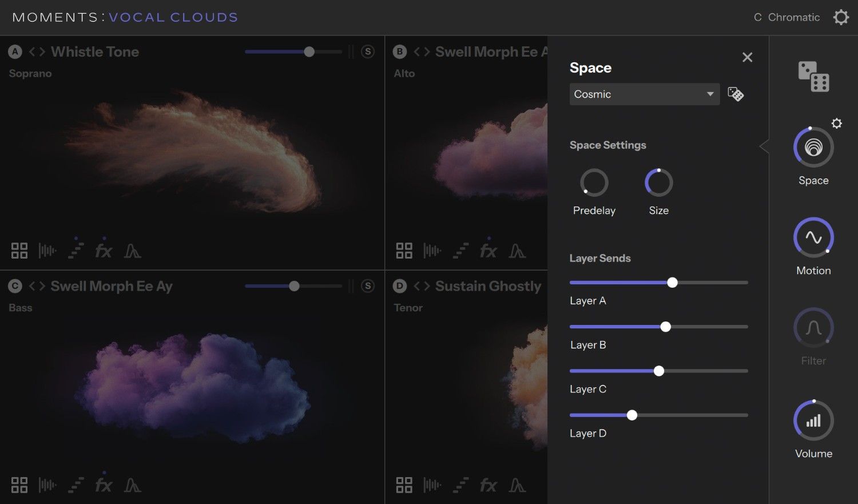Image resolution: width=858 pixels, height=504 pixels.
Task: Toggle the FX icon on the Tenor layer
Action: [x=488, y=485]
